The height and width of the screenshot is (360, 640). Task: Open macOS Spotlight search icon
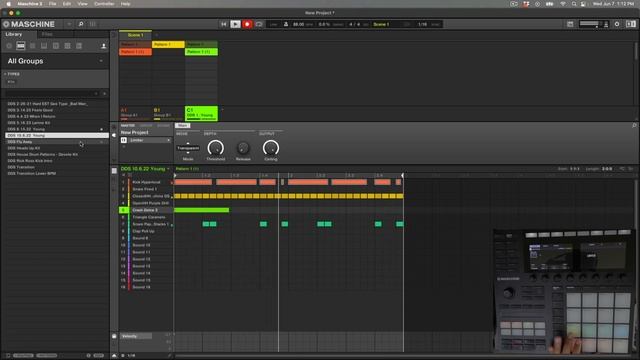coord(573,4)
